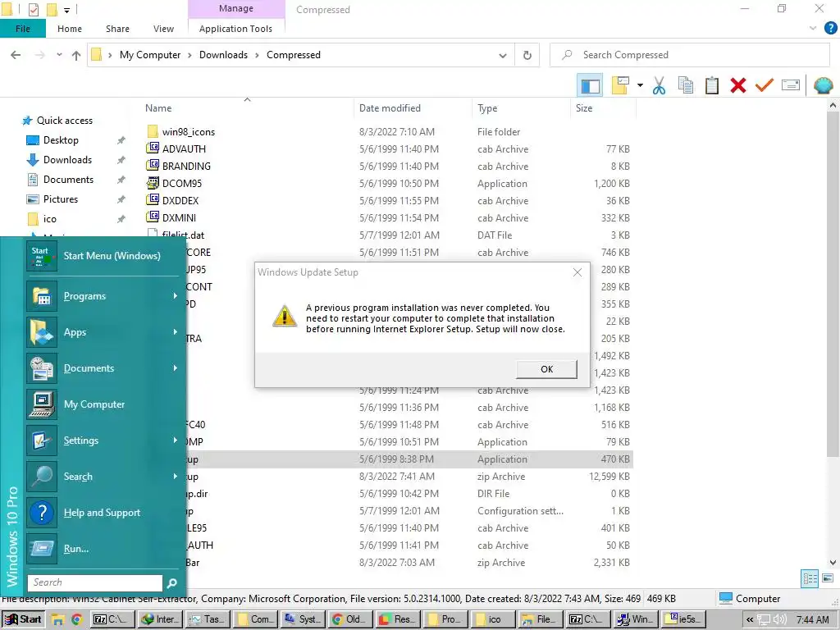Click the Start menu Search field
Viewport: 840px width, 630px height.
pyautogui.click(x=95, y=583)
